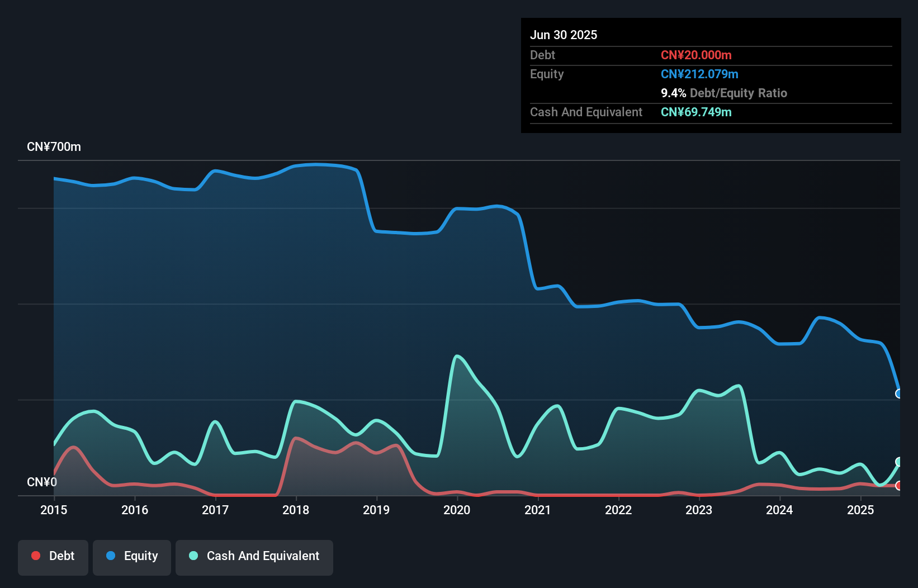Select the 2021 x-axis label

(537, 510)
